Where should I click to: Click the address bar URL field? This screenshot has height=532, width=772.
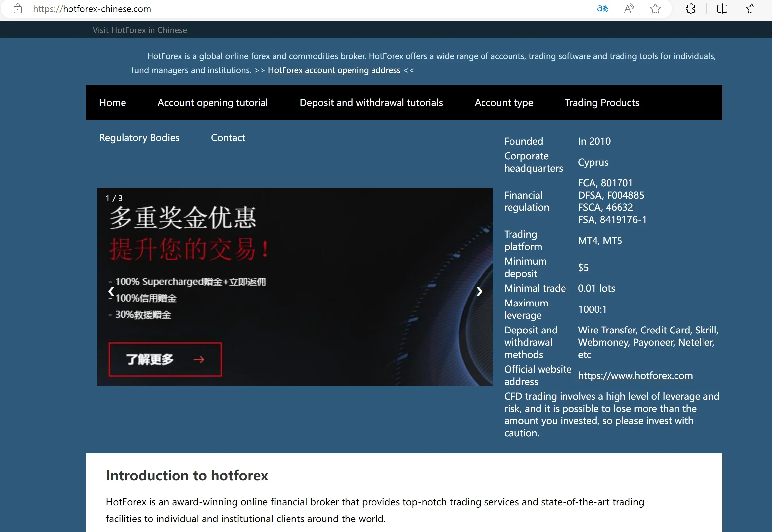point(300,9)
